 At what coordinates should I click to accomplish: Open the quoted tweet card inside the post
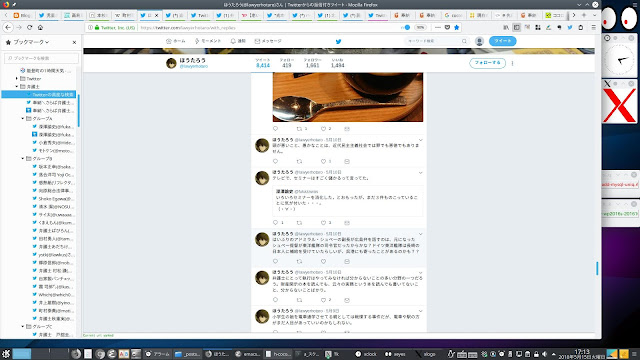point(348,201)
